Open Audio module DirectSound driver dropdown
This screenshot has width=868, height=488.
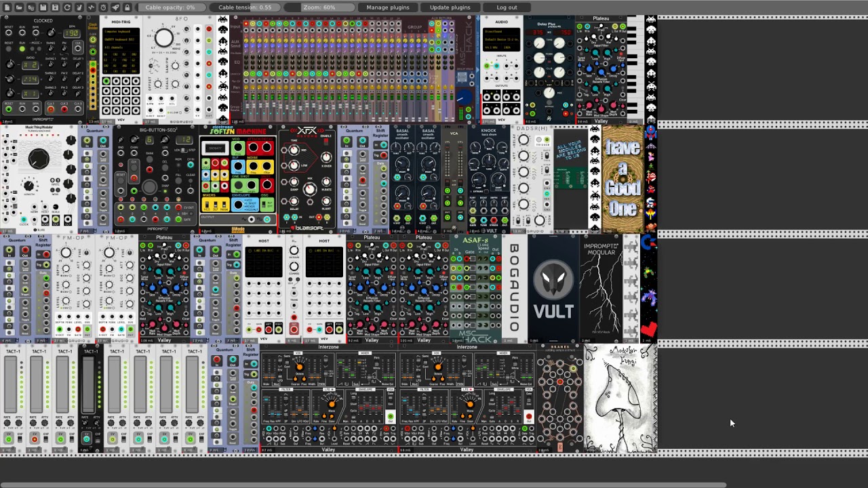501,31
